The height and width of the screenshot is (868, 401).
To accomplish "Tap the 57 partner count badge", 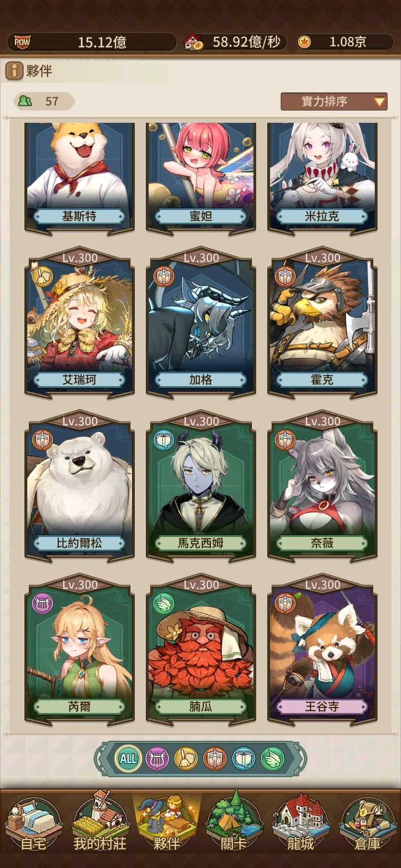I will pos(43,101).
